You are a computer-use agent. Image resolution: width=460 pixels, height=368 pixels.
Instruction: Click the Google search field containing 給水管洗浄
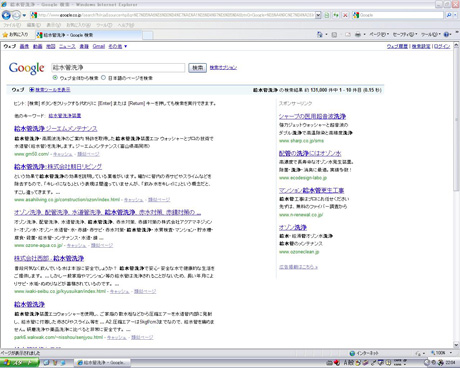(118, 68)
